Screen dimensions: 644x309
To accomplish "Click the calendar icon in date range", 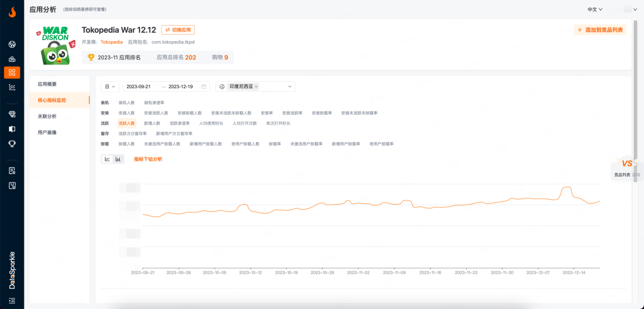I will 204,86.
